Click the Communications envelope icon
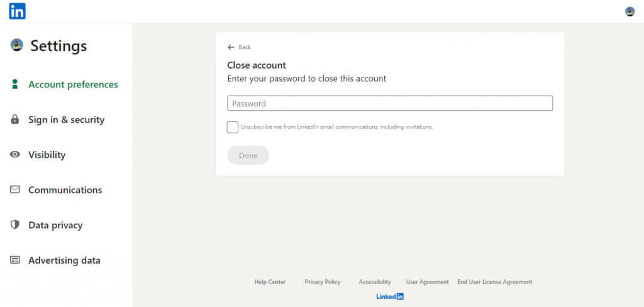This screenshot has width=644, height=307. click(15, 189)
